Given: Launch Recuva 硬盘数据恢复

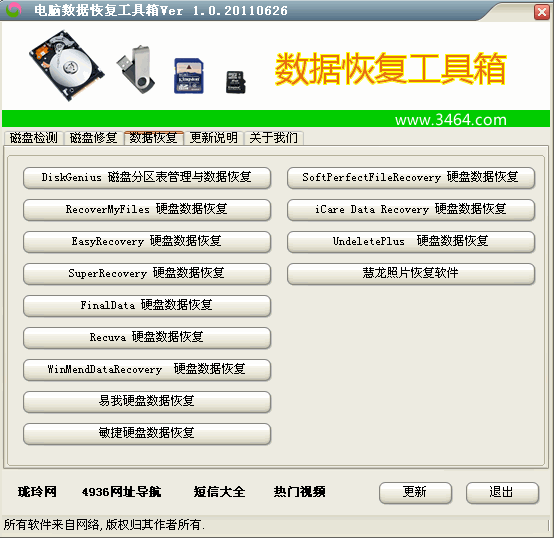Looking at the screenshot, I should pyautogui.click(x=147, y=338).
